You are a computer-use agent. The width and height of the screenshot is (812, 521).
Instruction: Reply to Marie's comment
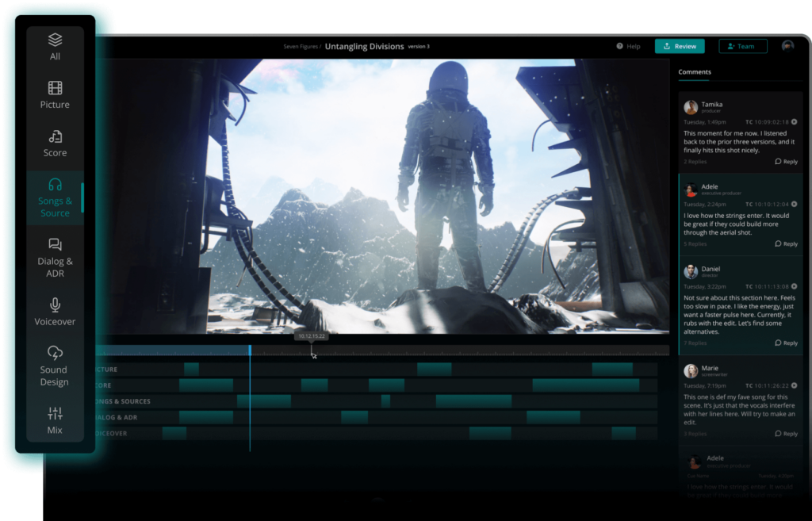[x=786, y=434]
